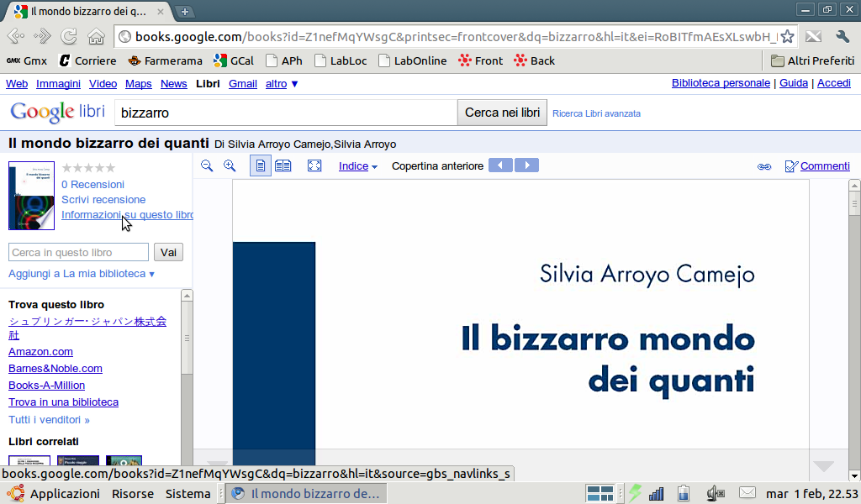Go to News
The image size is (861, 504).
coord(173,84)
